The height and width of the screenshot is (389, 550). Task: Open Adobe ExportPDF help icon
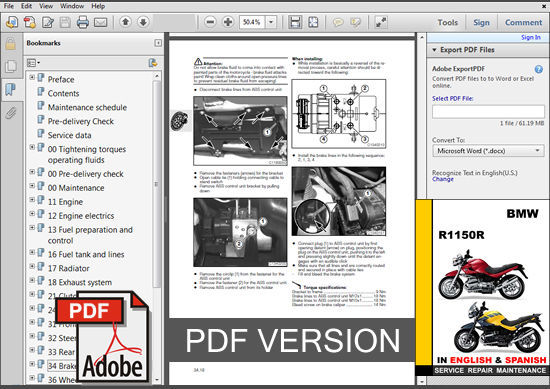click(x=539, y=69)
